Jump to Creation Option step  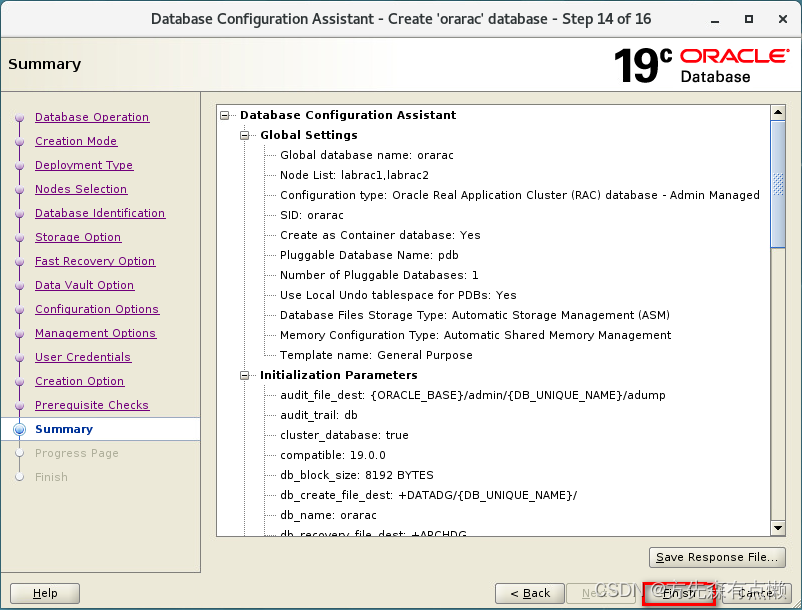80,381
